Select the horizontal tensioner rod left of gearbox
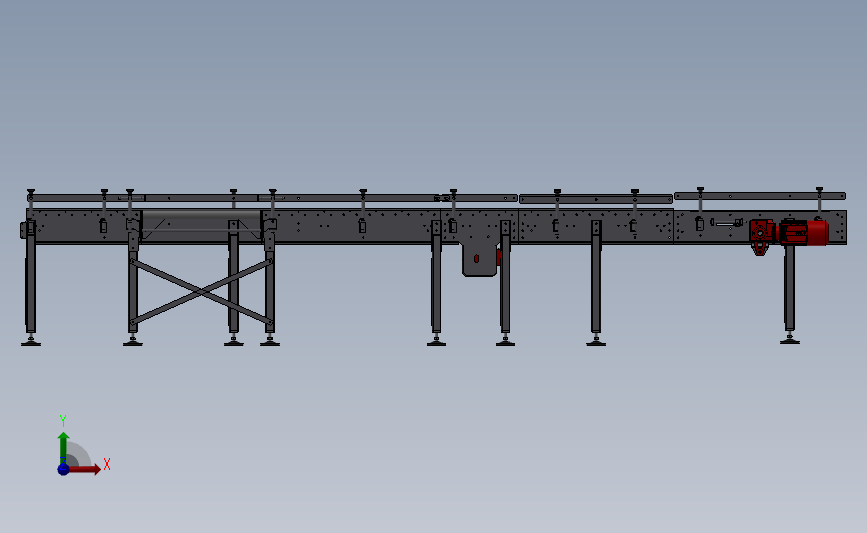The height and width of the screenshot is (533, 867). (727, 223)
